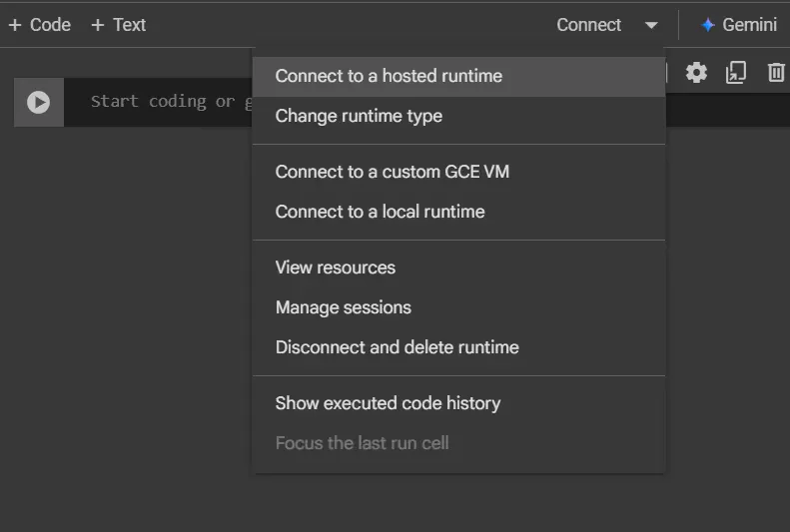Add a new Text cell
790x532 pixels.
click(119, 25)
